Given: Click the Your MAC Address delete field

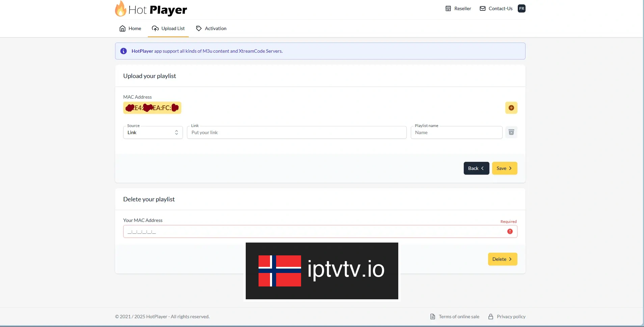Looking at the screenshot, I should (320, 231).
